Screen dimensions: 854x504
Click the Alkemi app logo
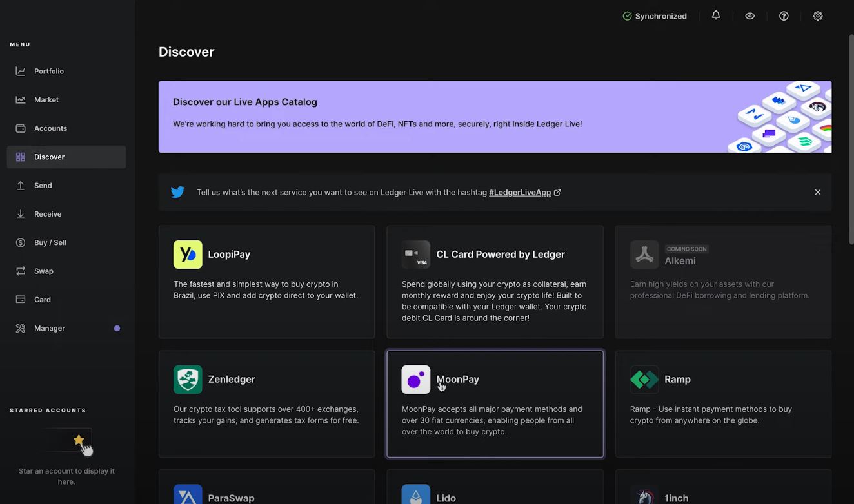[644, 255]
